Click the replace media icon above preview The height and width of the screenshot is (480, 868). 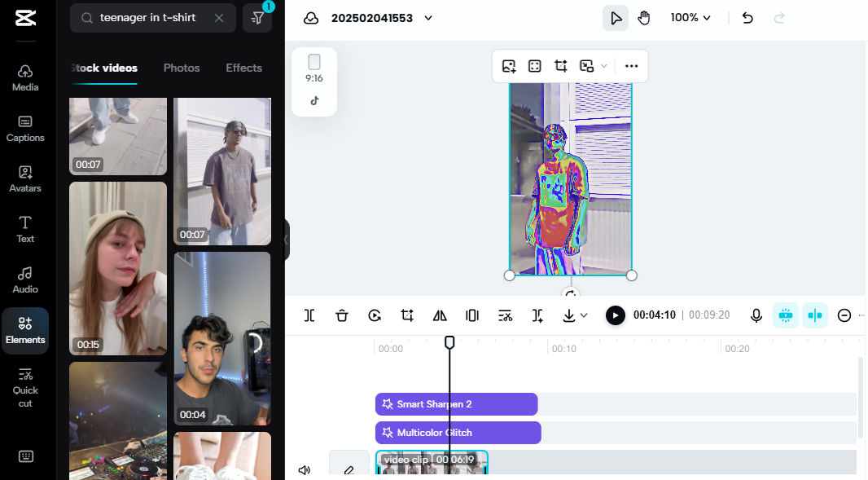509,66
